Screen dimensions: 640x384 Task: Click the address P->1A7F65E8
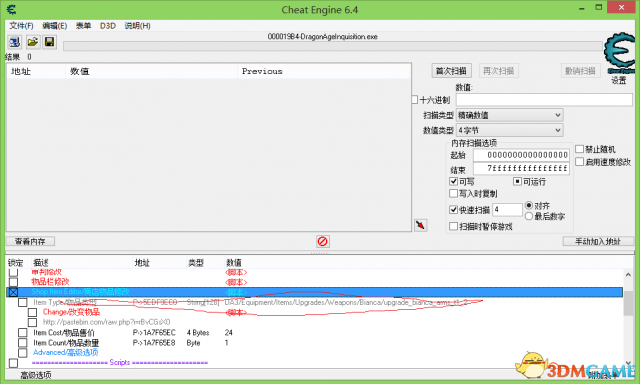click(154, 343)
